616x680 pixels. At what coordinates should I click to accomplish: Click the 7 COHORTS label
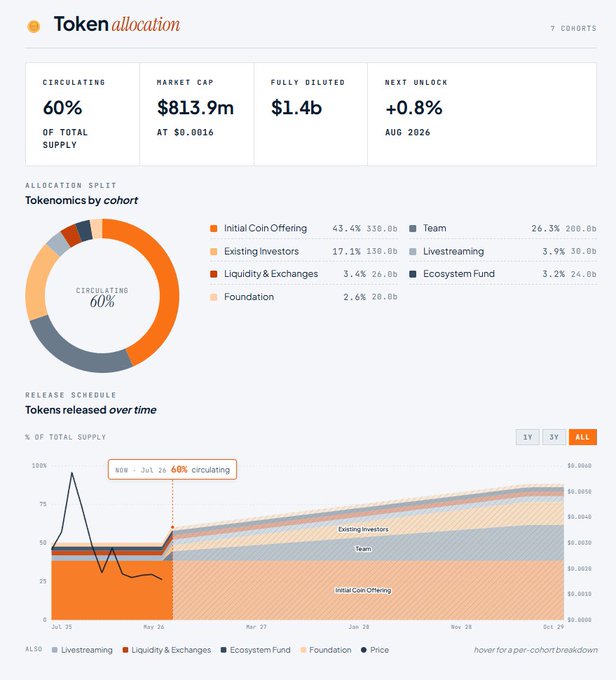point(573,28)
